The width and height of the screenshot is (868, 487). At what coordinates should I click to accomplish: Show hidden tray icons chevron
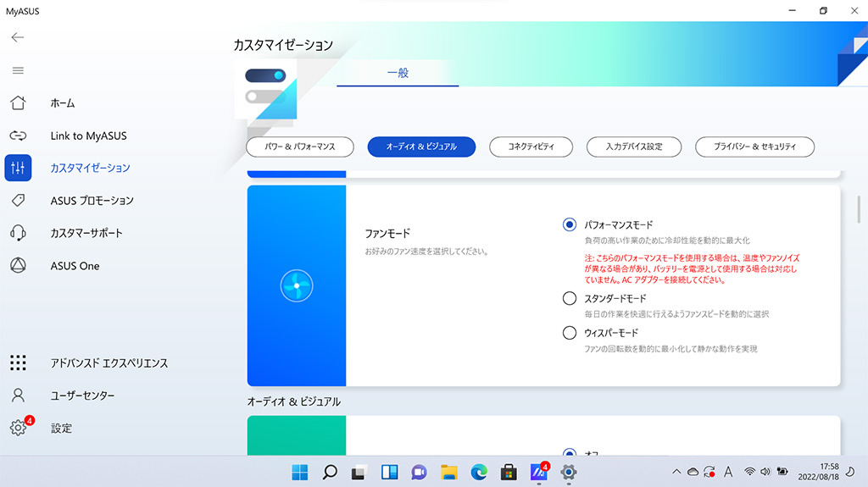676,472
